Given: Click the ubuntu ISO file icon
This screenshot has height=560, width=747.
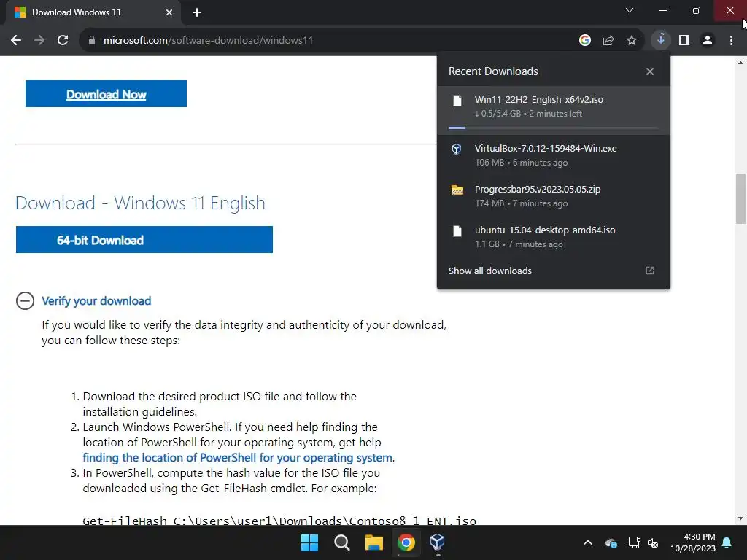Looking at the screenshot, I should pyautogui.click(x=457, y=231).
